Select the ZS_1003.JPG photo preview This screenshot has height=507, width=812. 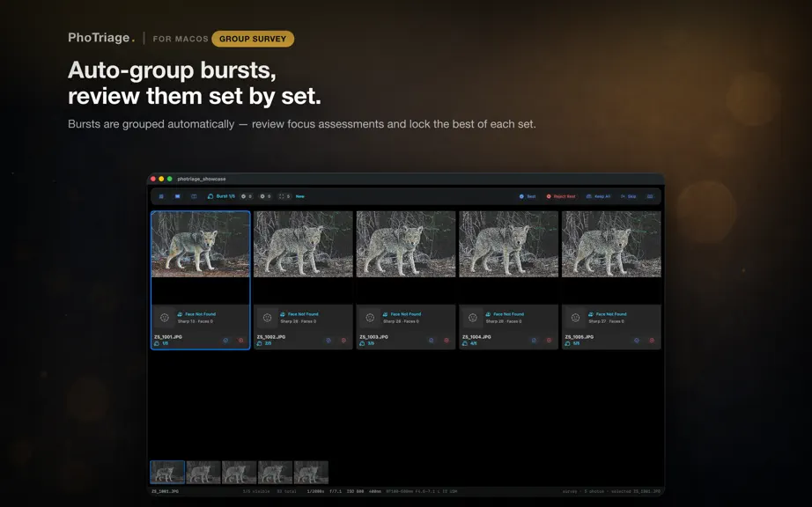[x=406, y=244]
